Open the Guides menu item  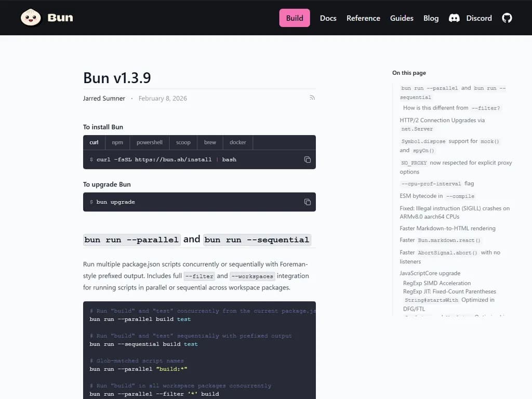tap(402, 18)
